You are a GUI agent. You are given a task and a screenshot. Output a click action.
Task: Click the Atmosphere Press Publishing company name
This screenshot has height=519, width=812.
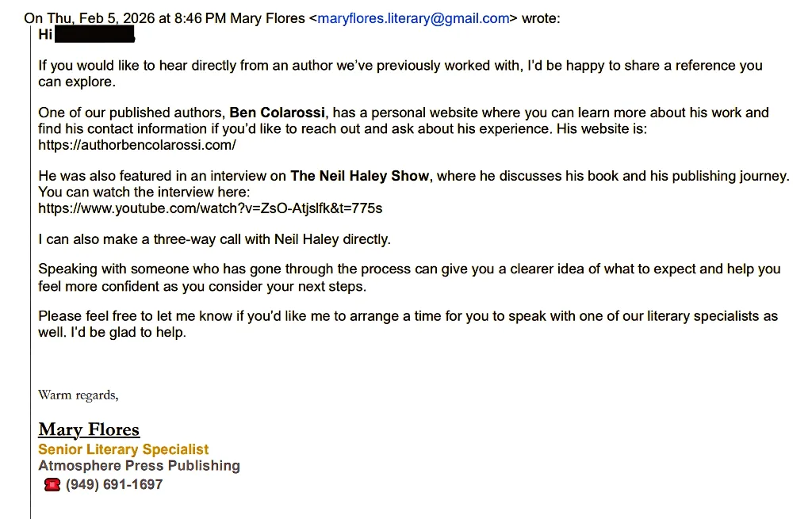pos(139,465)
